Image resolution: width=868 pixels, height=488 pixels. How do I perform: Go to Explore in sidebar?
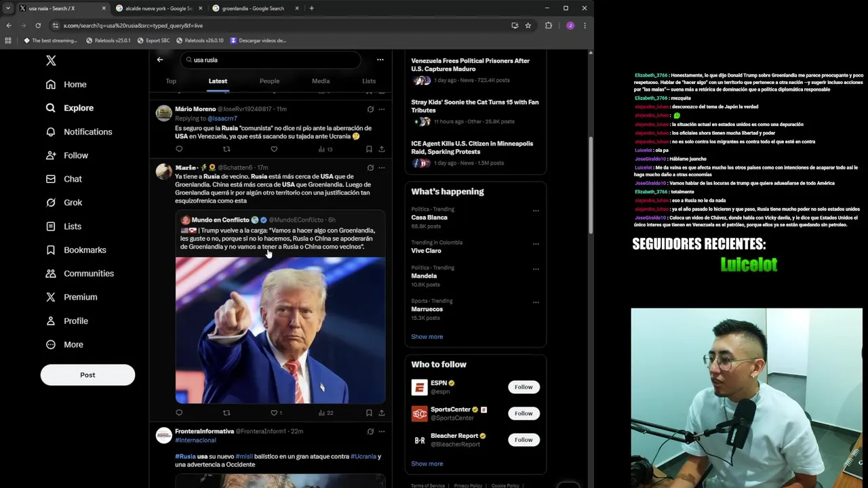pyautogui.click(x=70, y=108)
